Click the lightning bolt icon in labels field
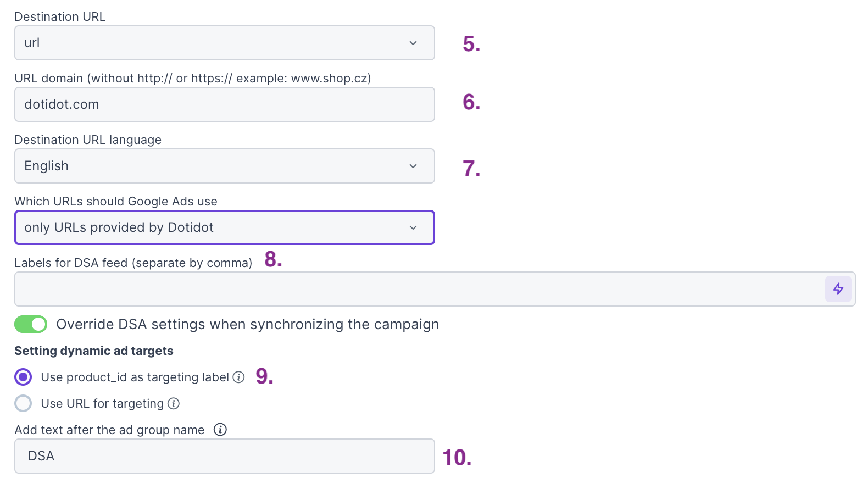 pos(838,289)
